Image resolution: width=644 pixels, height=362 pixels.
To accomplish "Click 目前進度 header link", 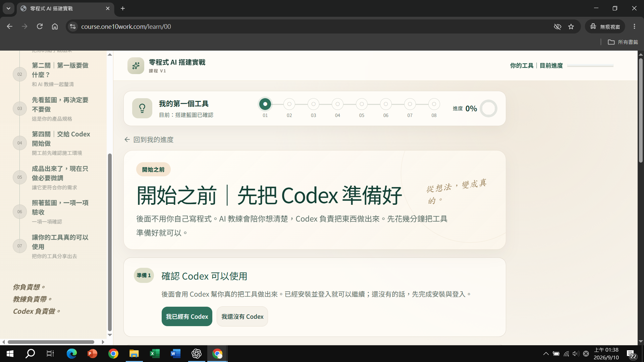I will (x=551, y=66).
